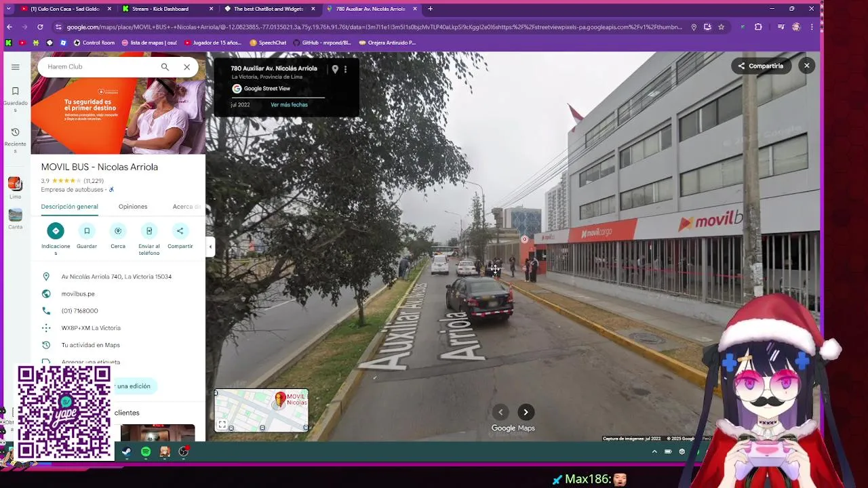Open the GitHub mrpond bookmark
The image size is (868, 488).
pos(322,43)
